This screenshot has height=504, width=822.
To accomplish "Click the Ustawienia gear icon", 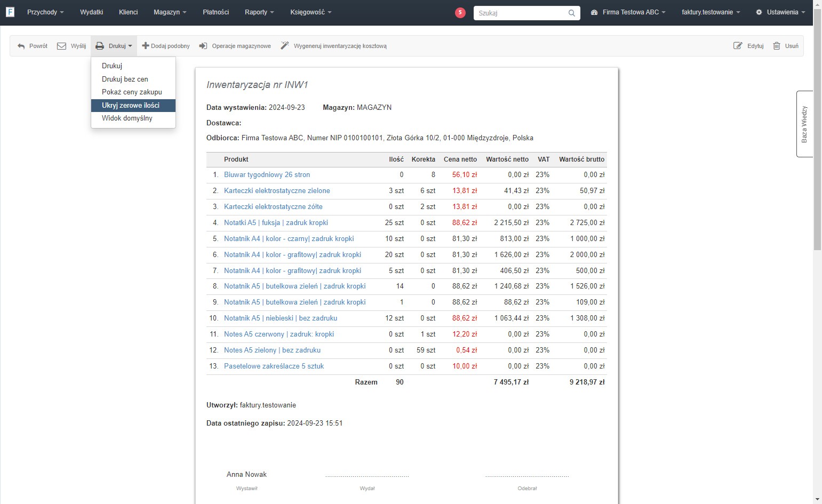I will (x=759, y=12).
